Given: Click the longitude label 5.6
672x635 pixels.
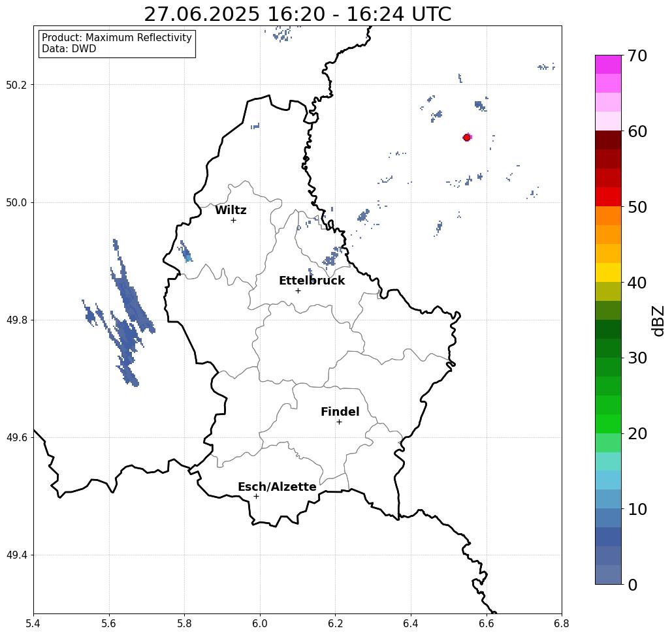Looking at the screenshot, I should (109, 624).
